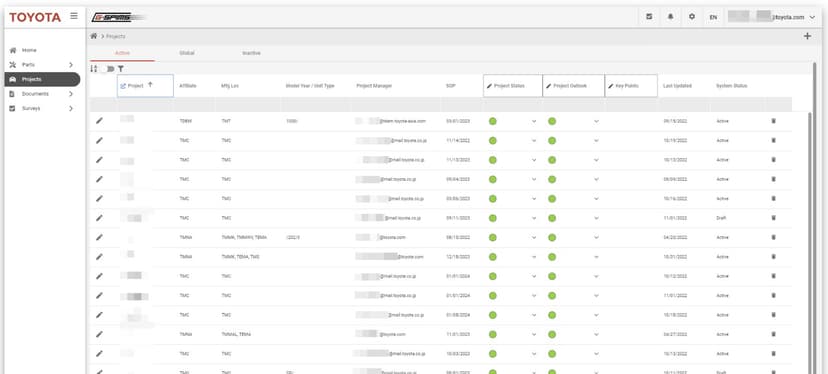Click the SOP column header

coord(450,86)
